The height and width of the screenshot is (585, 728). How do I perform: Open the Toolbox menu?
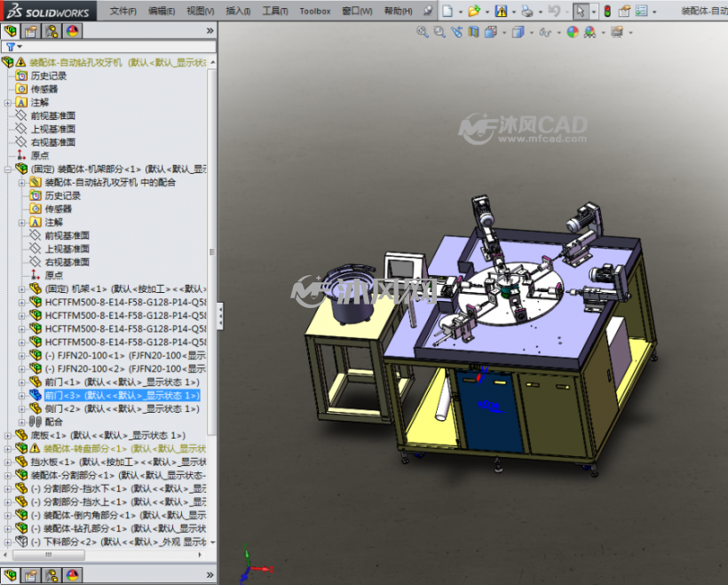coord(315,11)
